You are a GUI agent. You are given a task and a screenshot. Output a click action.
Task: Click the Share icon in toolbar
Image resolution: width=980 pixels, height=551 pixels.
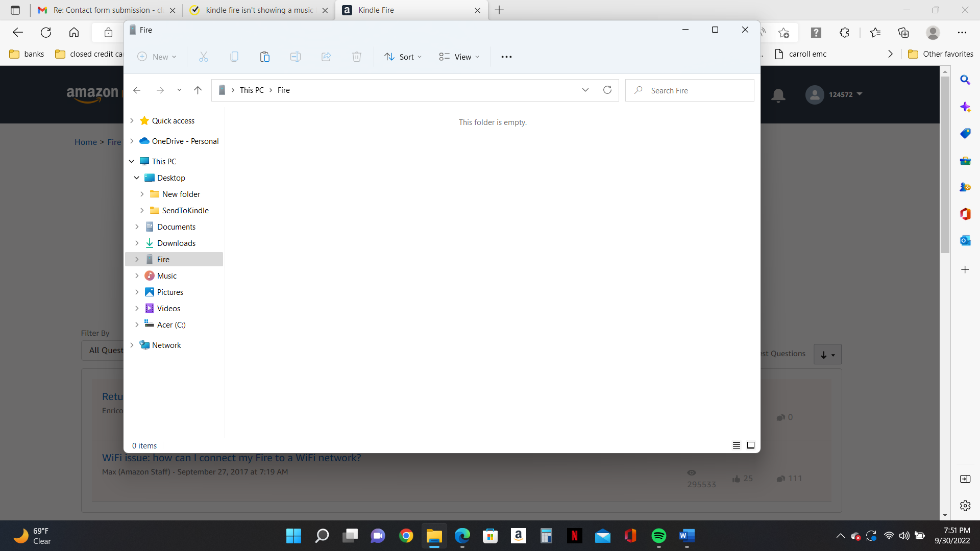[x=326, y=57]
